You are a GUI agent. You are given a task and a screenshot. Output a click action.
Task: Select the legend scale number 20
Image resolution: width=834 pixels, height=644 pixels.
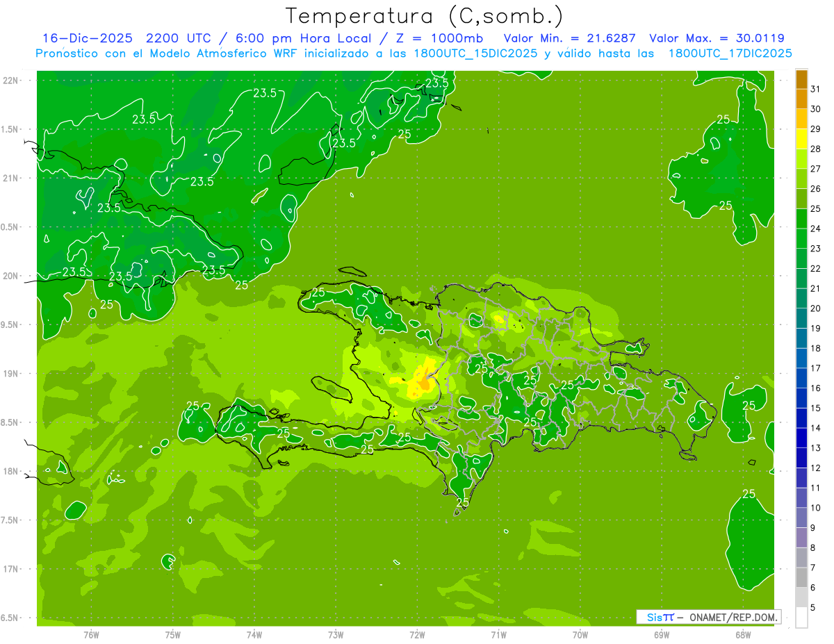point(815,308)
